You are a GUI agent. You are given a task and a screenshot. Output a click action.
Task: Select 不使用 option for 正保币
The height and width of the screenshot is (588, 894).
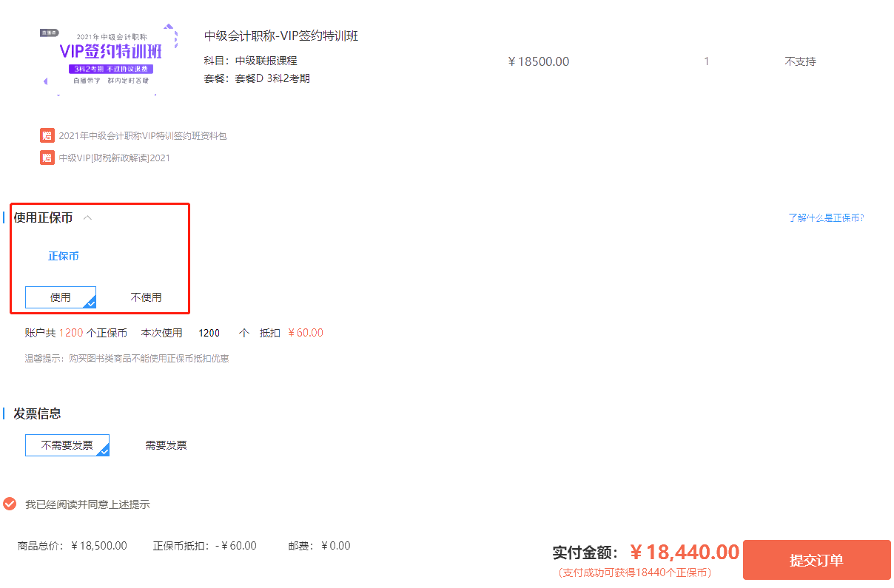pos(146,297)
